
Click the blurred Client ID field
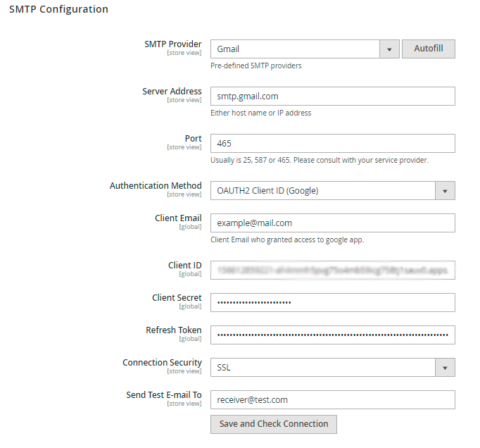coord(332,270)
